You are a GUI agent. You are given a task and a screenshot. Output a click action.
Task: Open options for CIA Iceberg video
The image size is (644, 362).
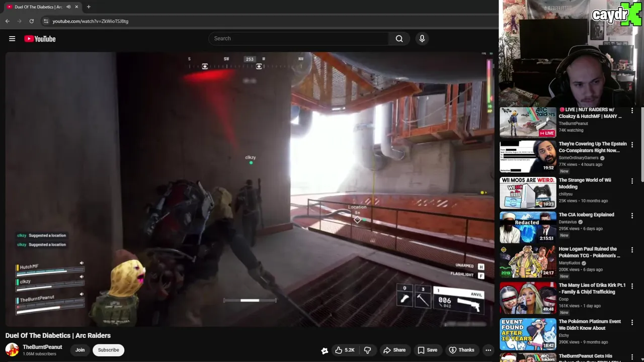[632, 215]
